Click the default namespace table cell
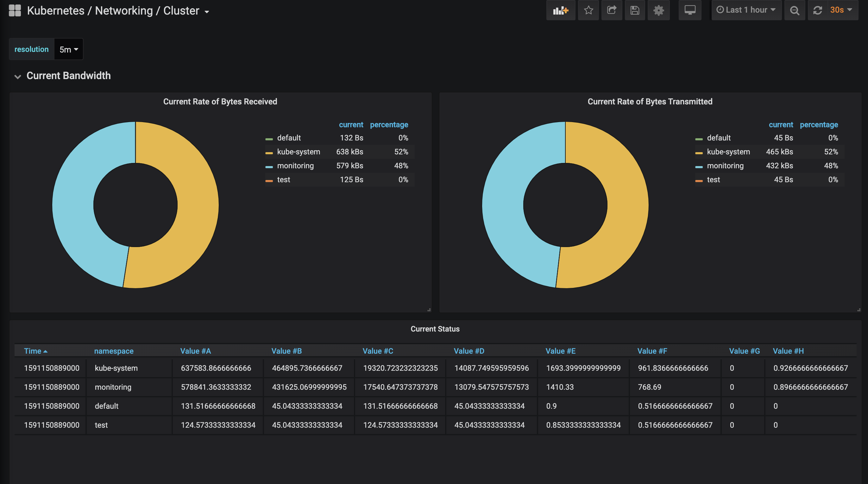Viewport: 868px width, 484px height. click(x=129, y=406)
